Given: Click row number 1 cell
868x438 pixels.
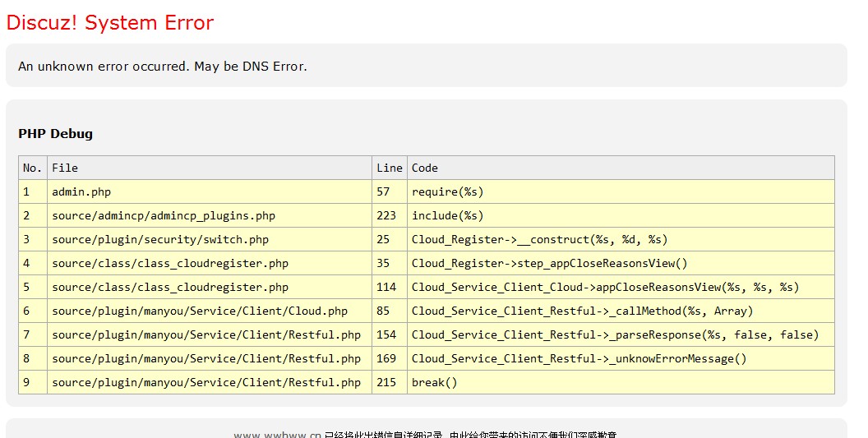Looking at the screenshot, I should click(x=33, y=191).
